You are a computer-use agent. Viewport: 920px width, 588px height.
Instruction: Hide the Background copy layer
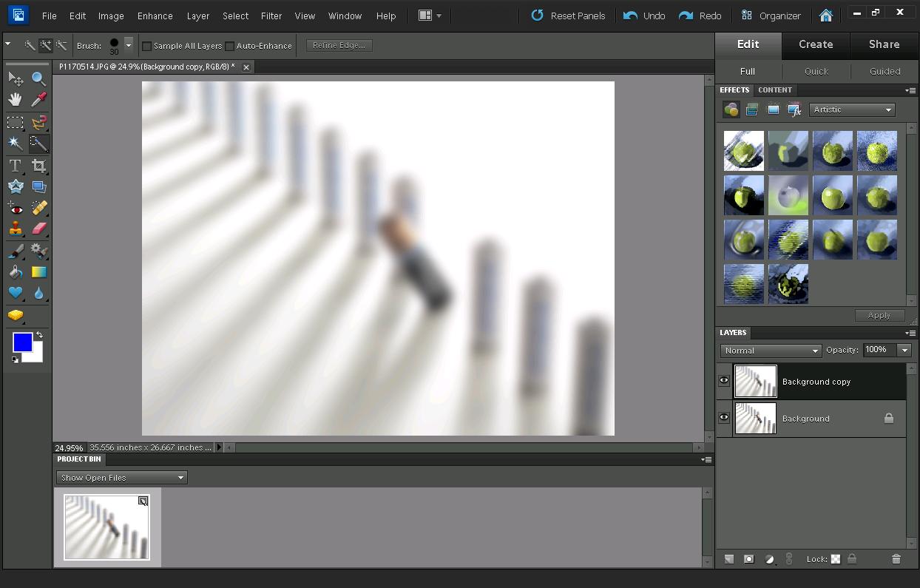coord(724,379)
